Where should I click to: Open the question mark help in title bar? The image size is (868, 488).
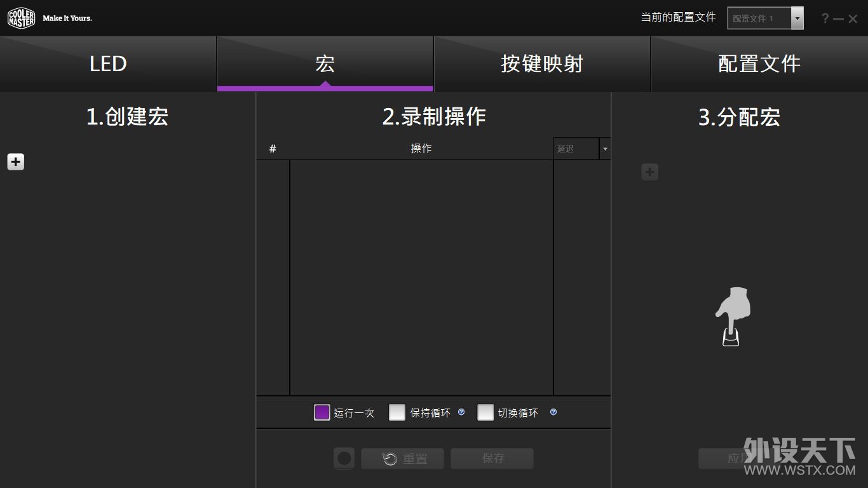[825, 18]
